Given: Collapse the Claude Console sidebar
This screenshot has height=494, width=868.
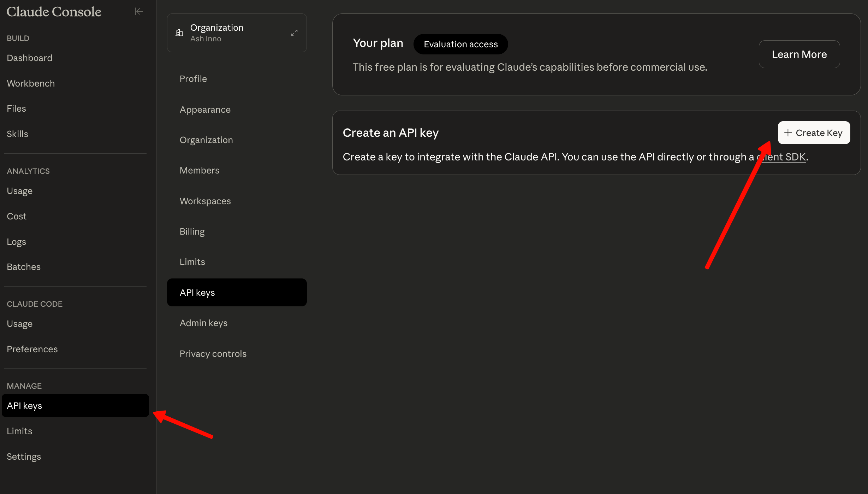Looking at the screenshot, I should [x=139, y=12].
